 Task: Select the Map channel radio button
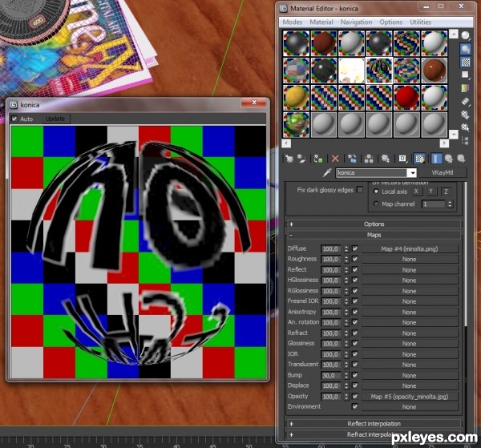376,204
